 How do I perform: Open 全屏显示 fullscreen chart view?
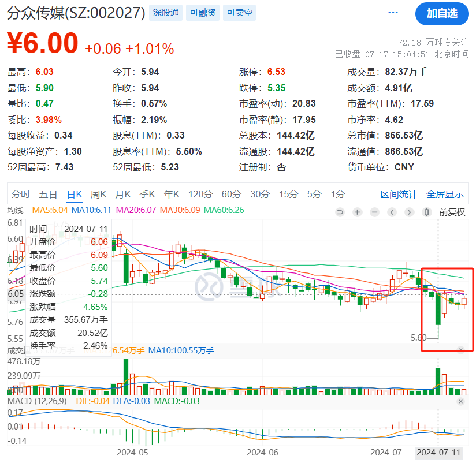pyautogui.click(x=445, y=194)
